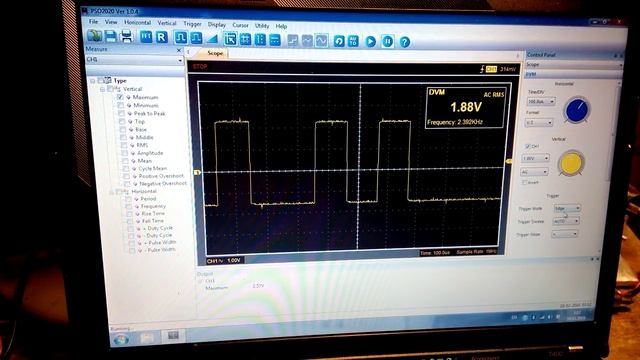Viewport: 640px width, 360px height.
Task: Uncheck the Maximum measurement checkbox
Action: pyautogui.click(x=120, y=97)
